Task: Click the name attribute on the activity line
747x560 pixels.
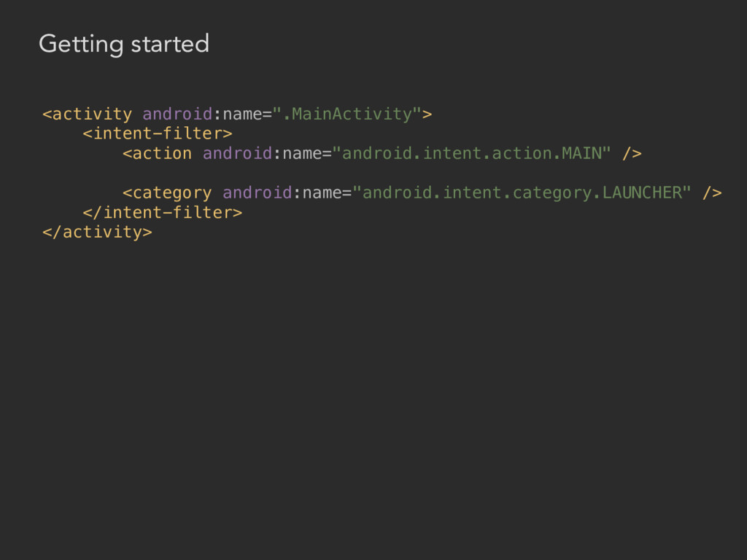Action: [x=242, y=114]
